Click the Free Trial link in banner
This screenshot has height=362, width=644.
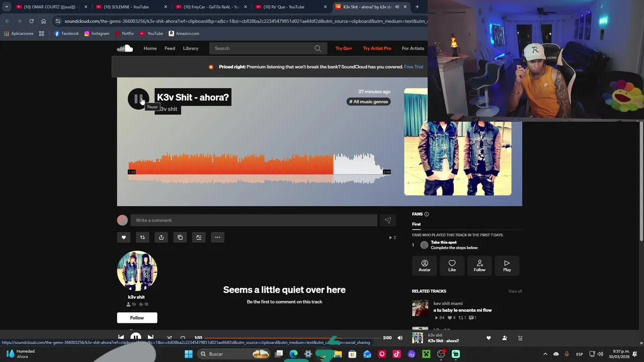pyautogui.click(x=414, y=67)
